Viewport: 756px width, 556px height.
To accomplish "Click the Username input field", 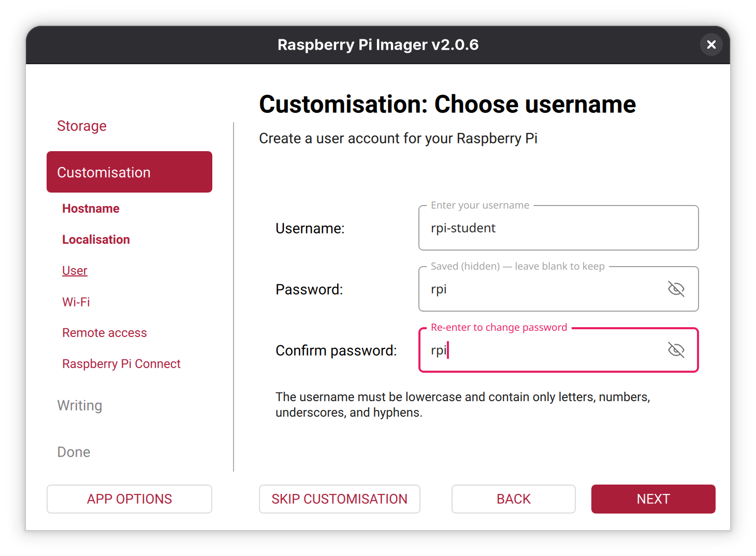I will (x=558, y=228).
